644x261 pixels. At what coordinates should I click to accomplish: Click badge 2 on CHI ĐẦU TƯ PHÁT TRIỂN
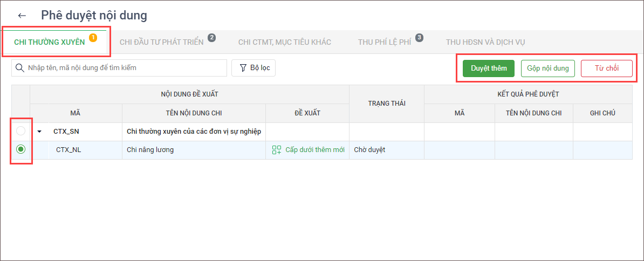click(x=211, y=38)
